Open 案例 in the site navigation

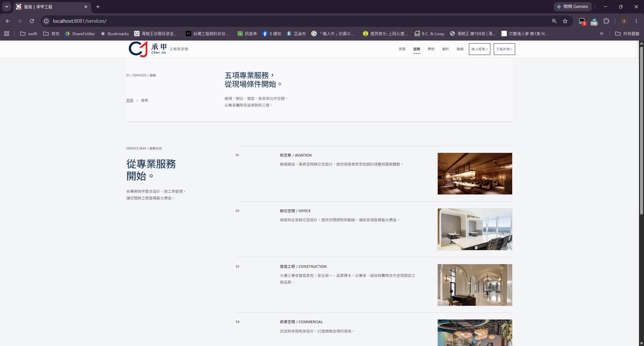pyautogui.click(x=431, y=49)
